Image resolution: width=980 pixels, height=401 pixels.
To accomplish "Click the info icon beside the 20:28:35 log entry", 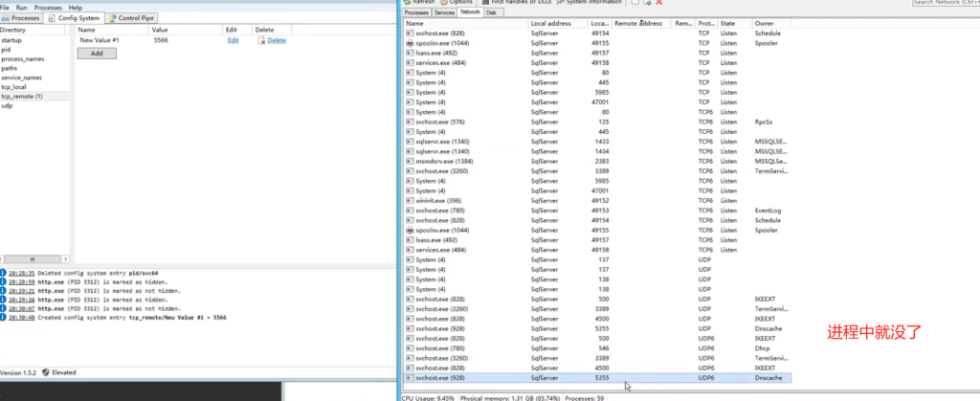I will point(3,273).
